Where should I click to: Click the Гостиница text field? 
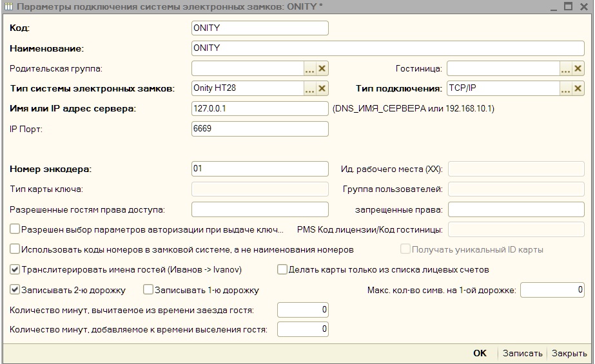coord(503,69)
